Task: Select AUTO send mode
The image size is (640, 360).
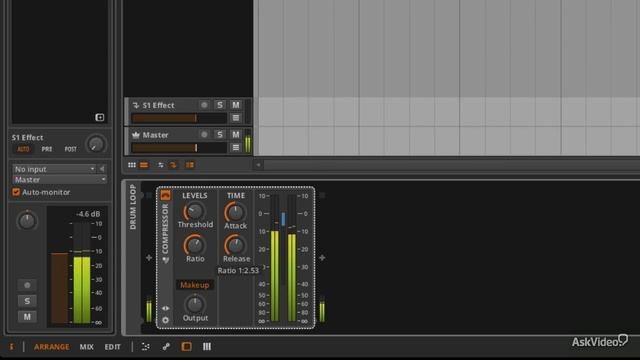Action: 23,149
